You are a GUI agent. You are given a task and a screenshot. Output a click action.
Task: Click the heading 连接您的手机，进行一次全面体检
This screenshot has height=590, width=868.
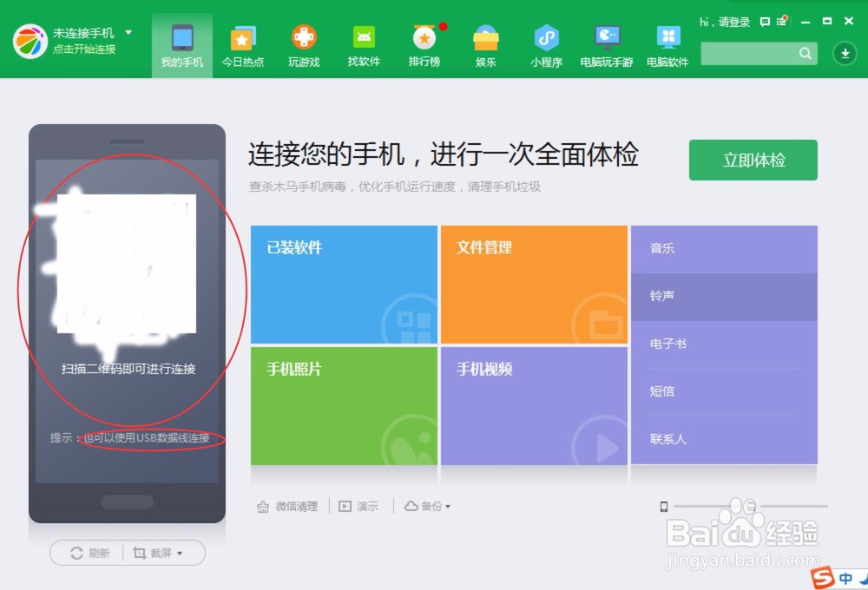443,154
